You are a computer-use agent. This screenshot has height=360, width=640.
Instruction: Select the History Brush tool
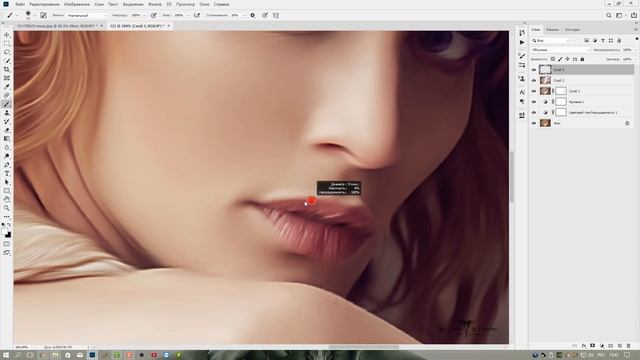coord(7,121)
